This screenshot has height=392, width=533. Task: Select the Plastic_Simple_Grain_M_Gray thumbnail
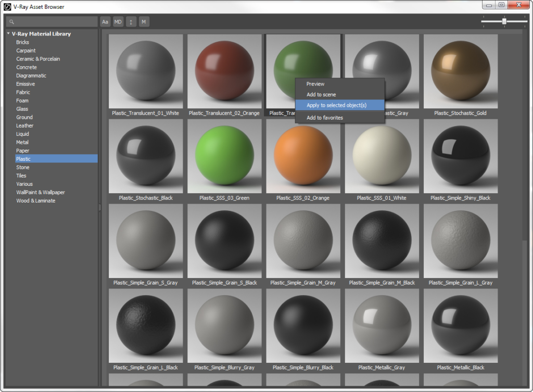[x=303, y=241]
